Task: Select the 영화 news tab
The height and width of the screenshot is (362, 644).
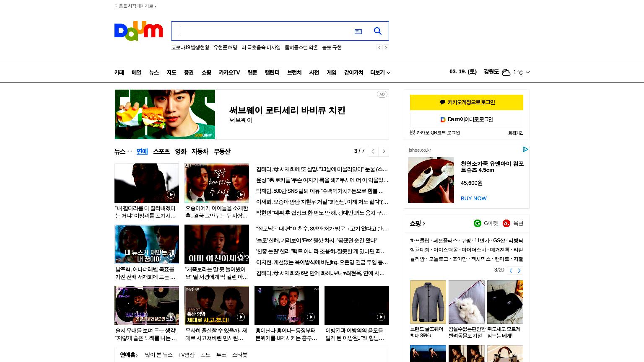Action: click(181, 151)
